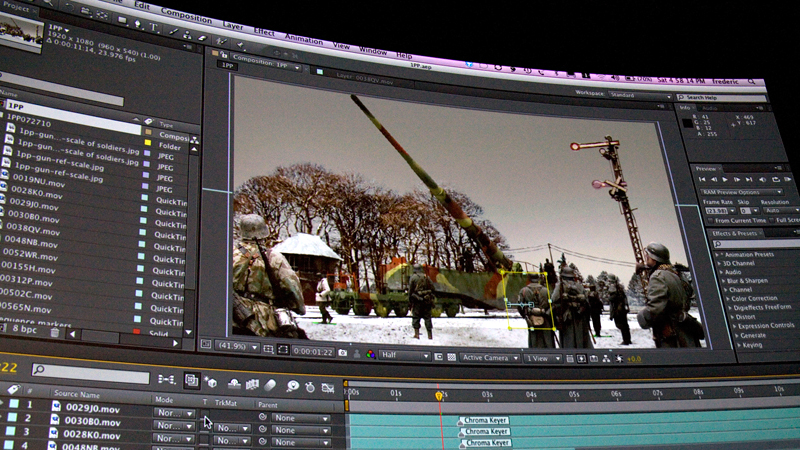
Task: Open the Composition menu
Action: pyautogui.click(x=186, y=16)
